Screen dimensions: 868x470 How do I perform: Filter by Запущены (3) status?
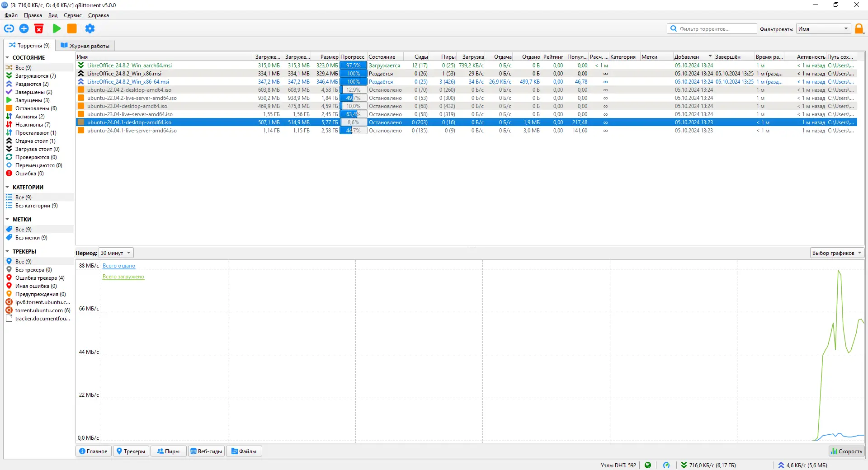[x=39, y=100]
